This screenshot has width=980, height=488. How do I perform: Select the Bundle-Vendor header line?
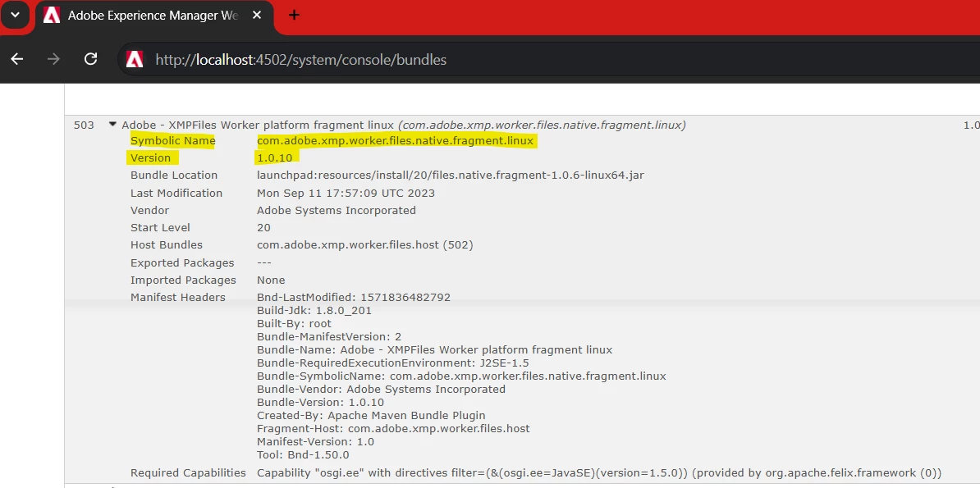coord(382,390)
